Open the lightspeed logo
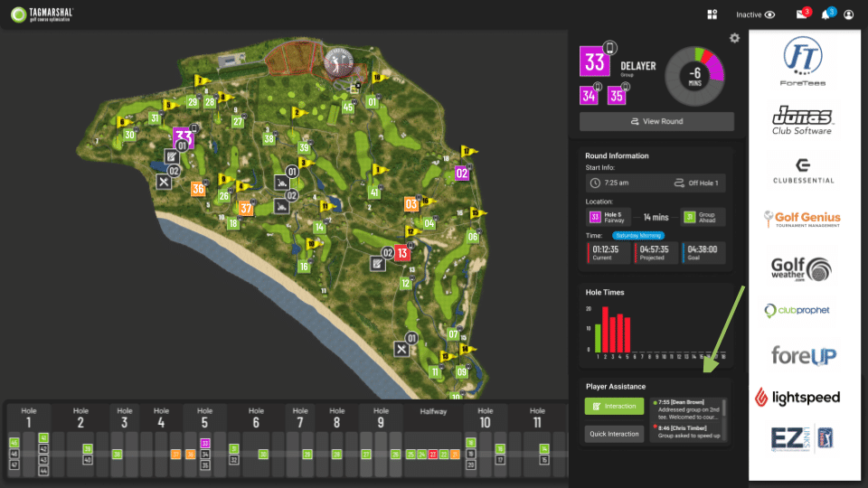The image size is (868, 488). point(797,398)
